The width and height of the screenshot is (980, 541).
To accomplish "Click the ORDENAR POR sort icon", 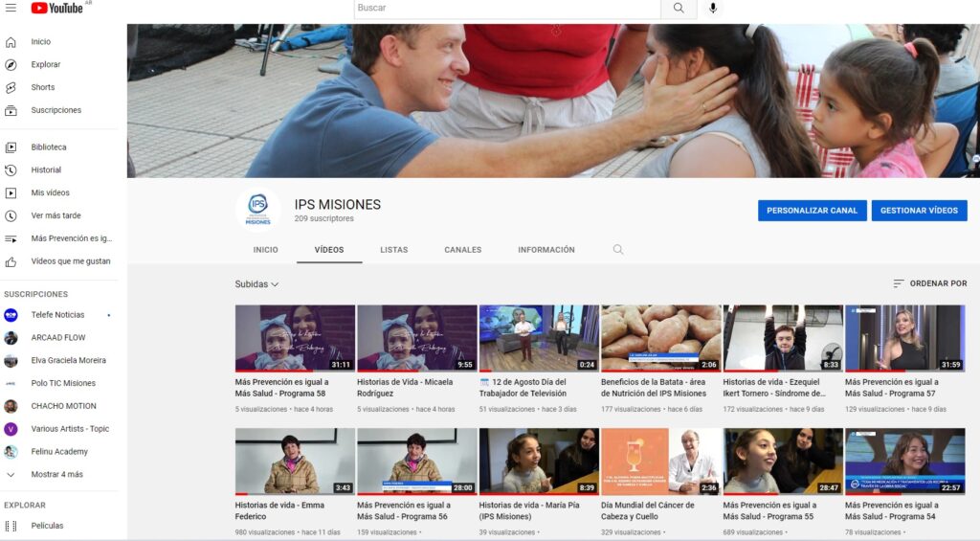I will 898,283.
